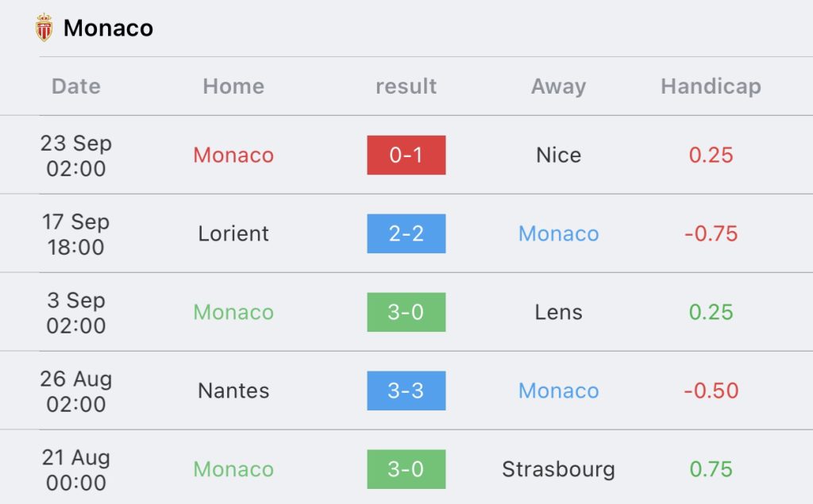
Task: Select the 23 Sep 02:00 match date
Action: pos(76,156)
